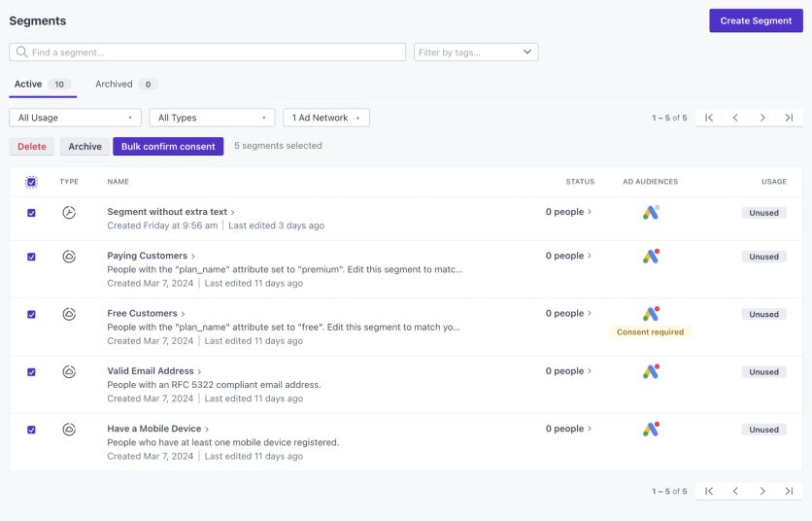Click Bulk confirm consent button

click(x=168, y=146)
